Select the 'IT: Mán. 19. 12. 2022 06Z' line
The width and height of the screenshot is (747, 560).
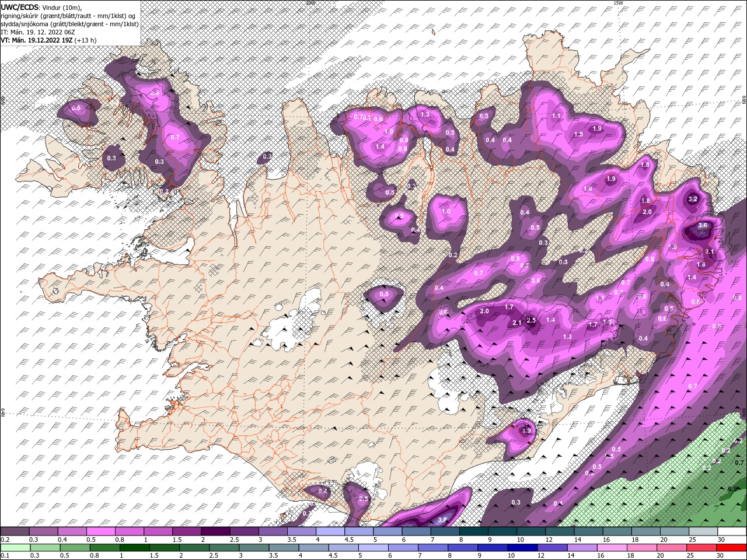pyautogui.click(x=39, y=32)
